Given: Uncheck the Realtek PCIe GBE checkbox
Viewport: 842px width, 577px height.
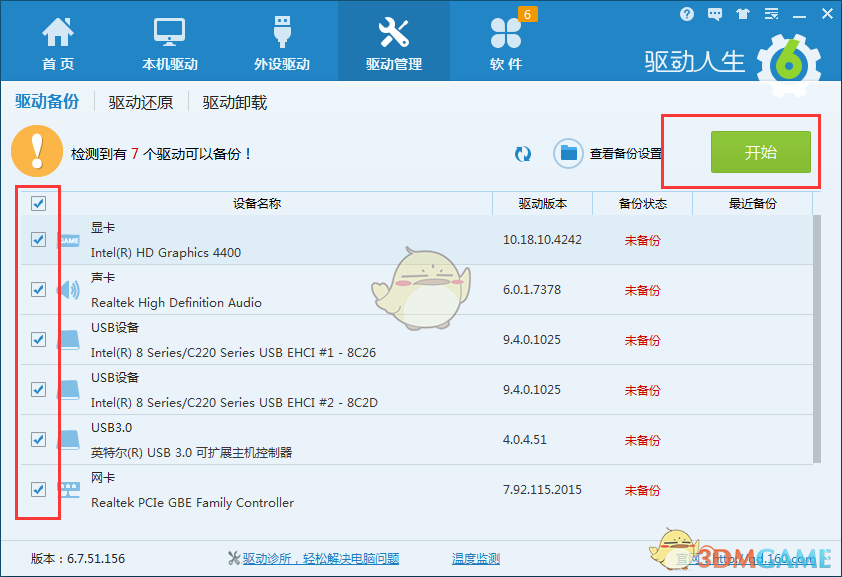Looking at the screenshot, I should (38, 489).
